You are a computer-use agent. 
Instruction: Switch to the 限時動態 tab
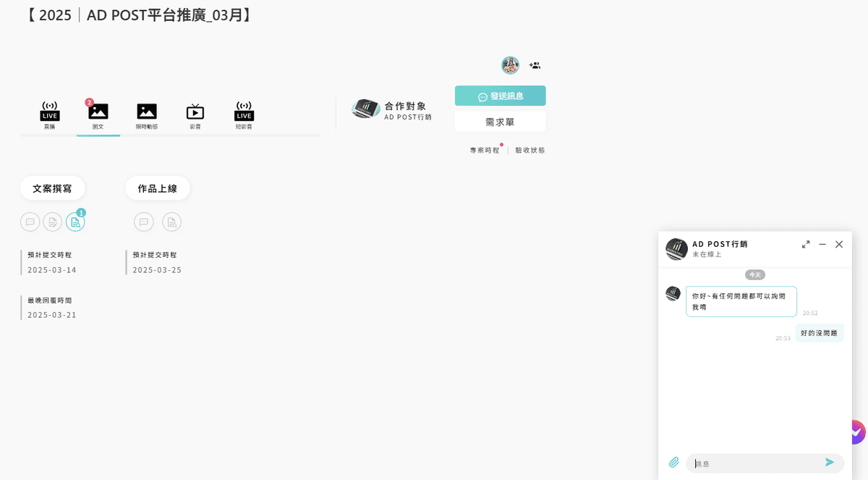(147, 114)
